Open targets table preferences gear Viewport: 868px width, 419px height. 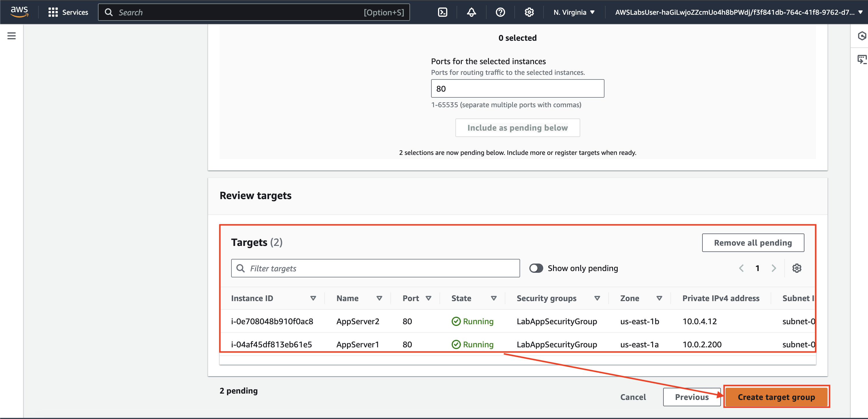tap(797, 268)
